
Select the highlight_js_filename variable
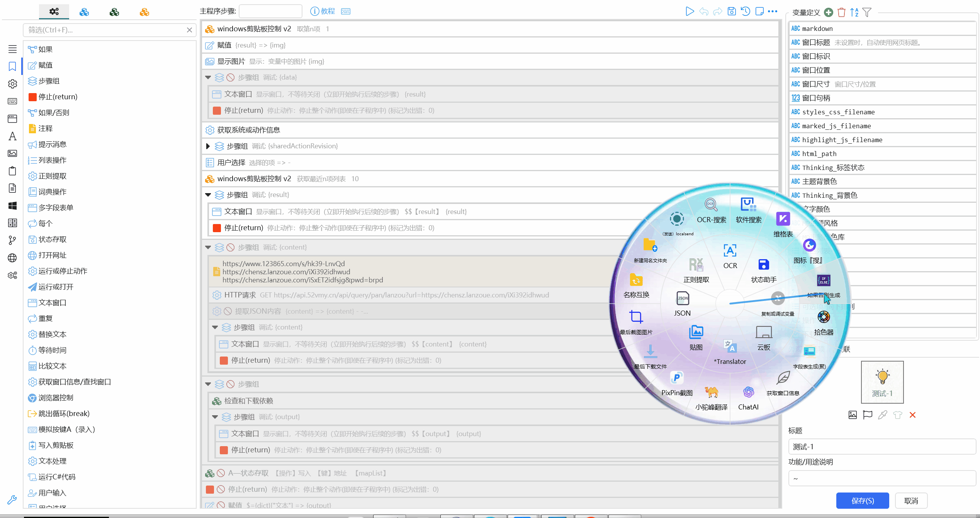[x=882, y=140]
